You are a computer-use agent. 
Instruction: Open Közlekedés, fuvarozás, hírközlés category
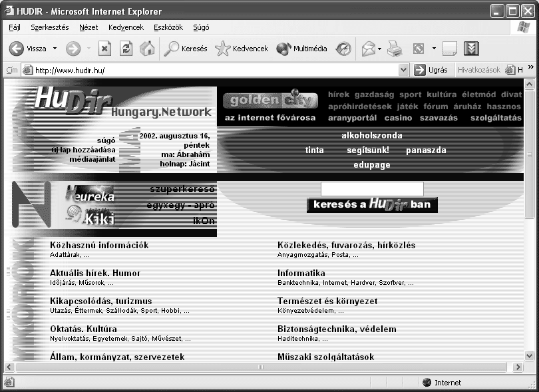pyautogui.click(x=346, y=245)
